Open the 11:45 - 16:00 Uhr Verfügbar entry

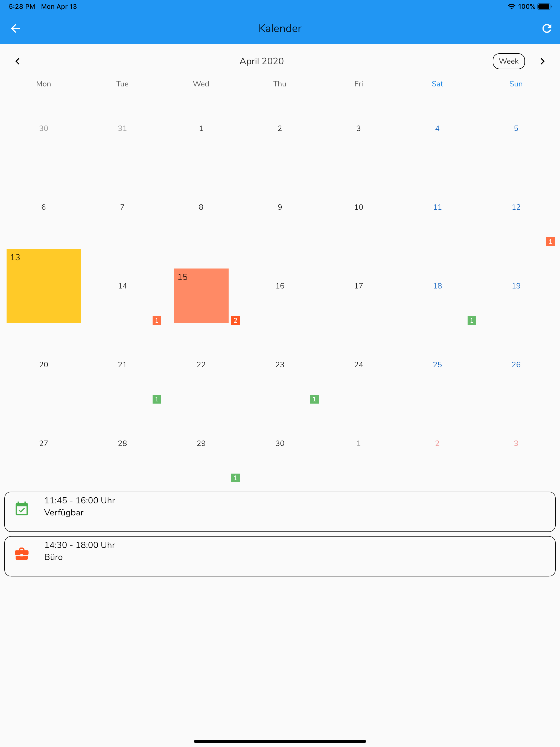[280, 512]
